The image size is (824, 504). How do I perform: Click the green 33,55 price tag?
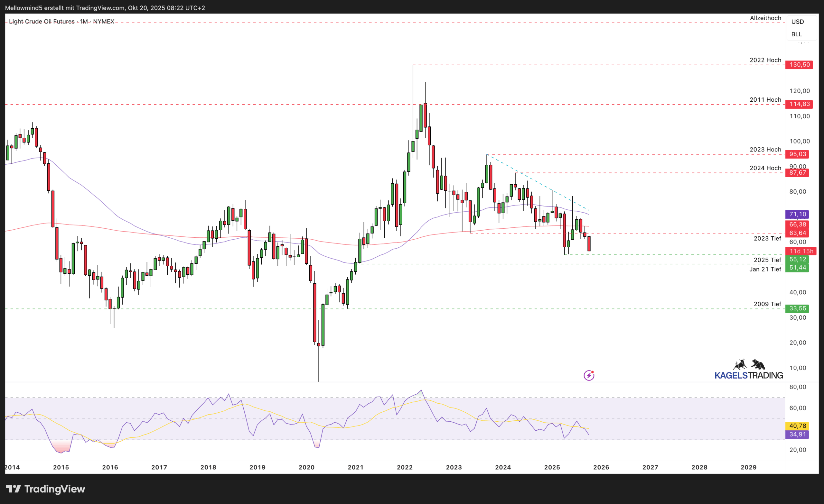coord(797,308)
